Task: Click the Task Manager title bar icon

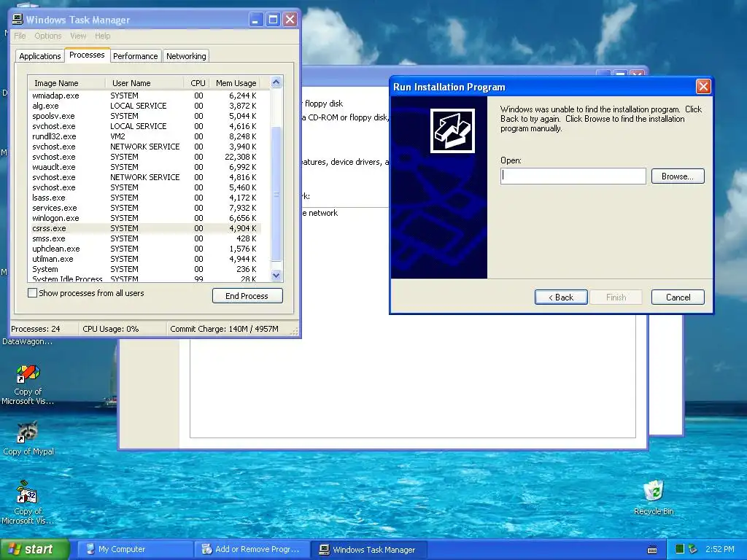Action: [x=18, y=19]
